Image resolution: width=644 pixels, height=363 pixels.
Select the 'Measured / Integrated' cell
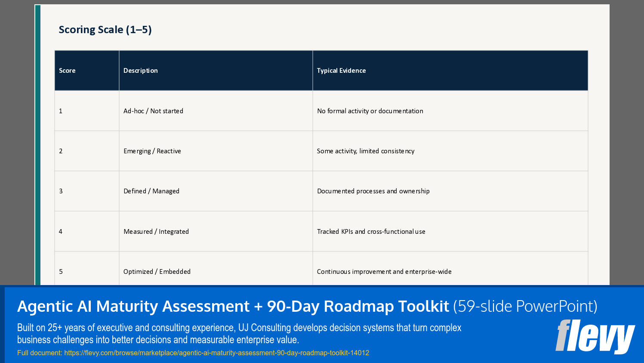(x=216, y=231)
